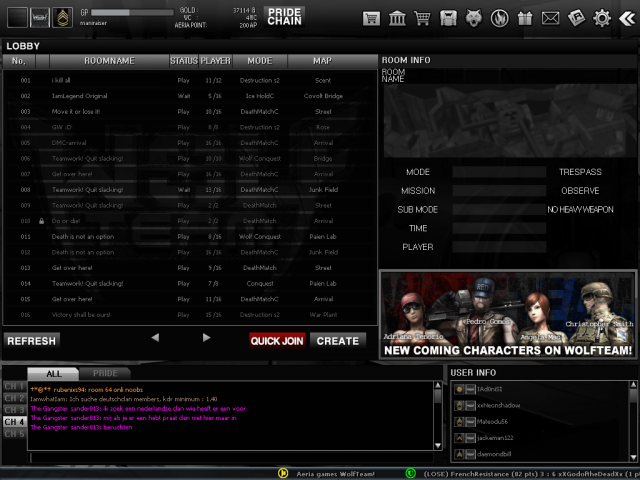Click the REFRESH button
Viewport: 640px width, 480px height.
pos(31,341)
